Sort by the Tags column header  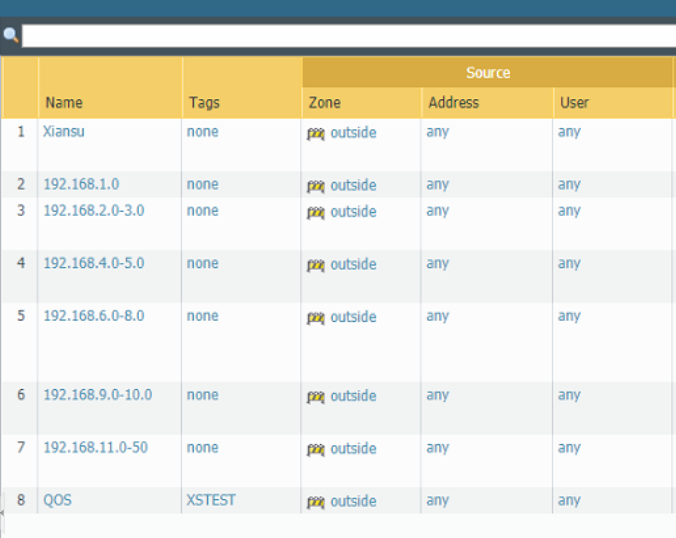pos(204,102)
